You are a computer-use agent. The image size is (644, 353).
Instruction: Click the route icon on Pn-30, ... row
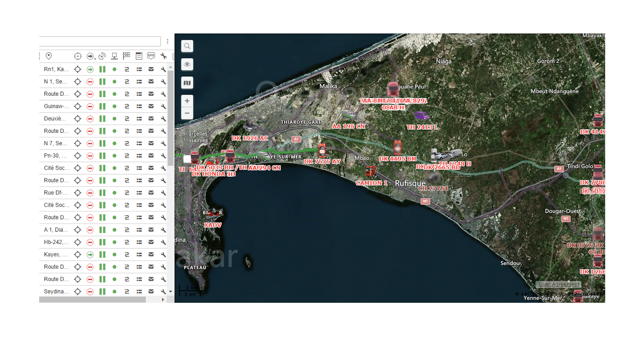tap(127, 156)
